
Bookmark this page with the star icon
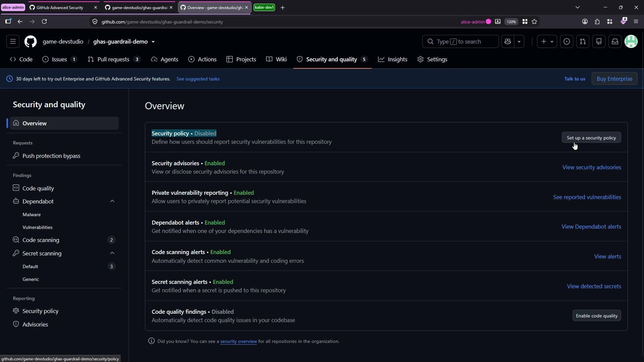(x=535, y=21)
